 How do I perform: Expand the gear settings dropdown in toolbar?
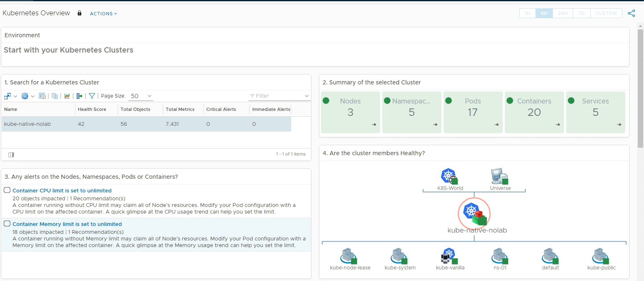(x=28, y=96)
